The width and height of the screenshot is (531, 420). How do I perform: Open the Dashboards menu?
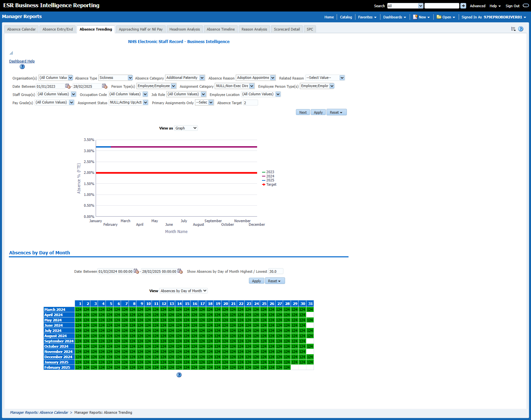[x=394, y=17]
